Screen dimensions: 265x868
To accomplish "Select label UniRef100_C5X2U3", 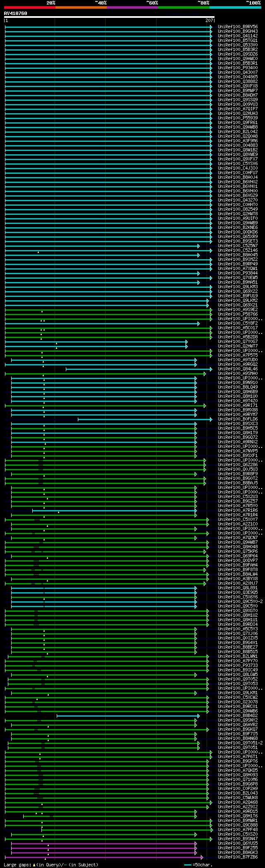I will click(238, 496).
